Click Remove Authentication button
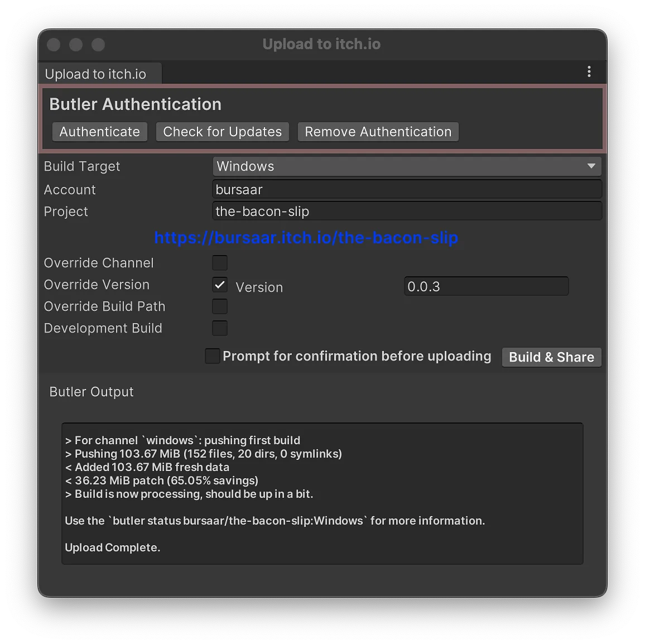This screenshot has height=644, width=645. click(x=378, y=132)
